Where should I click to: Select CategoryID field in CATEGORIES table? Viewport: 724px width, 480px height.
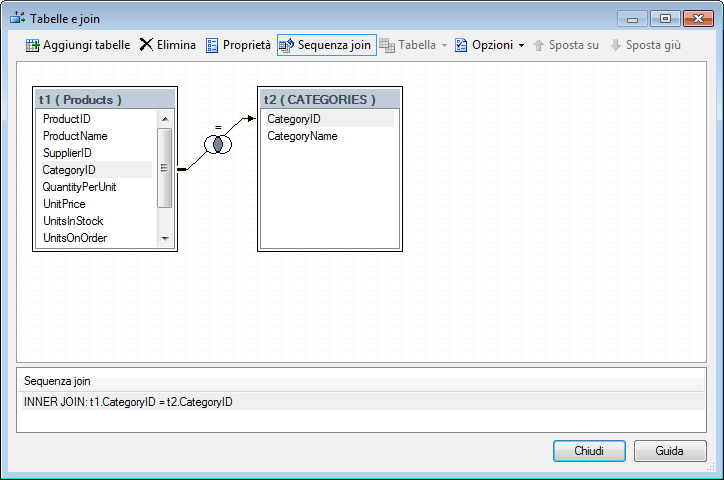click(x=330, y=119)
